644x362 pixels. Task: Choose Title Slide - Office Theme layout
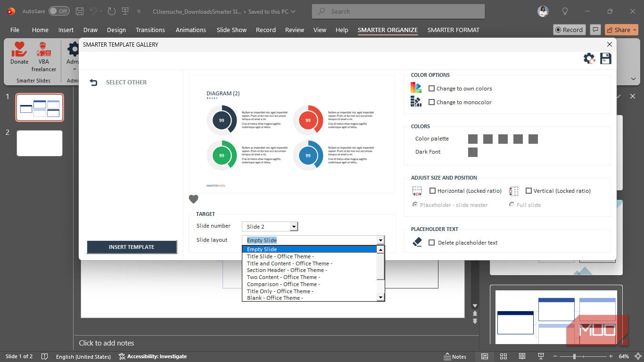pyautogui.click(x=280, y=256)
